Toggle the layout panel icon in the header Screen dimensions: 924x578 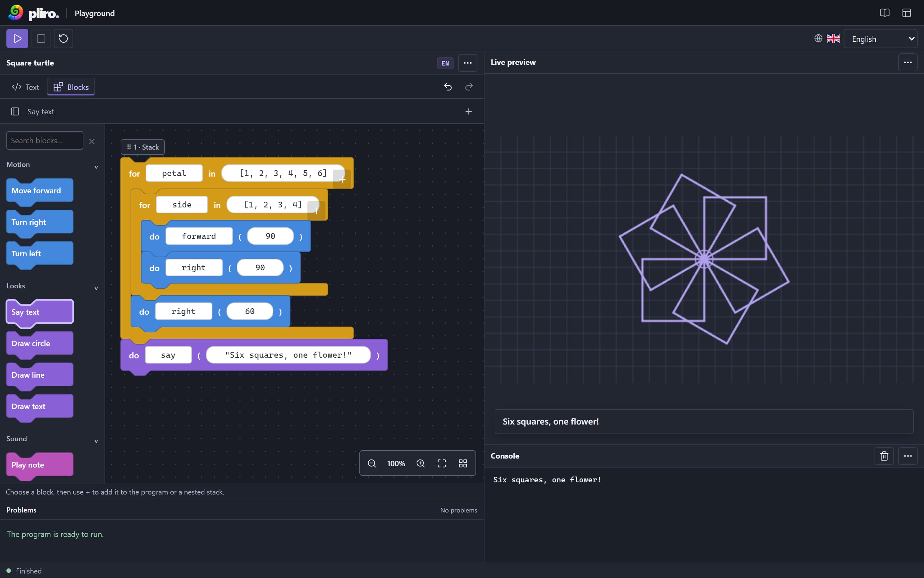pyautogui.click(x=906, y=13)
